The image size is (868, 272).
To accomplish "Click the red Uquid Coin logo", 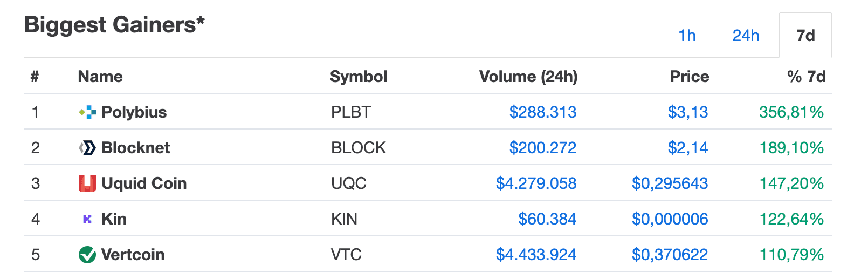I will [87, 183].
